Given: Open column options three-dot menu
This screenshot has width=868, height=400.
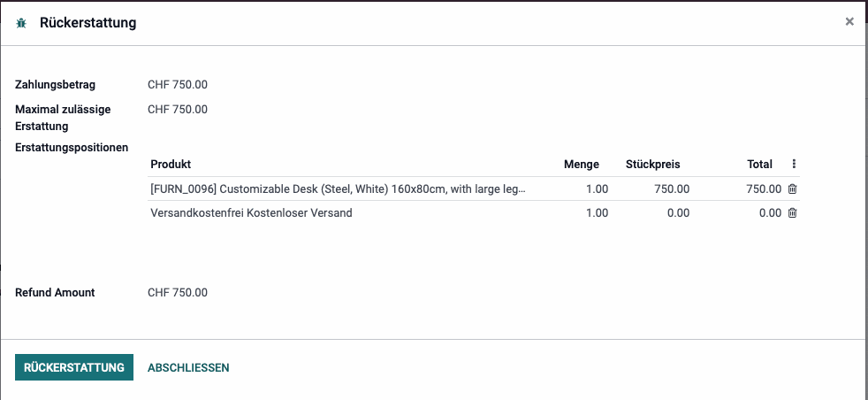Looking at the screenshot, I should tap(794, 164).
